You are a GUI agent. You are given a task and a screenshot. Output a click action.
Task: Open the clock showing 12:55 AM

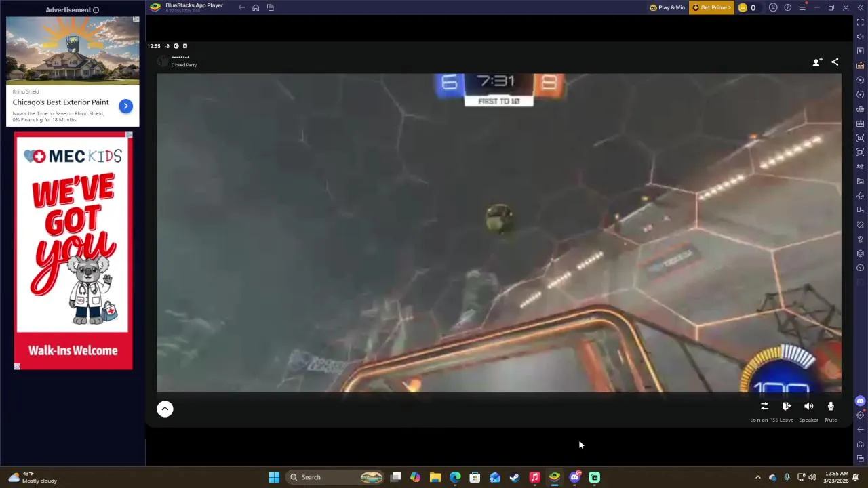coord(837,477)
